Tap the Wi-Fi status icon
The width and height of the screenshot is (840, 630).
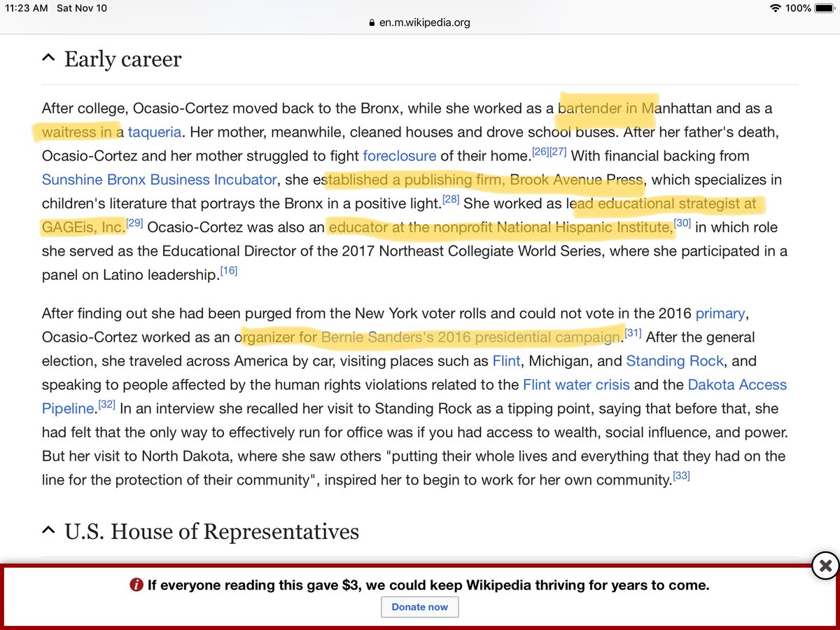click(x=775, y=8)
